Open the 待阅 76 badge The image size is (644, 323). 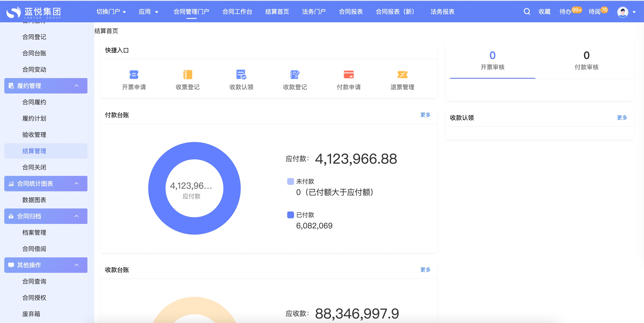pos(604,10)
